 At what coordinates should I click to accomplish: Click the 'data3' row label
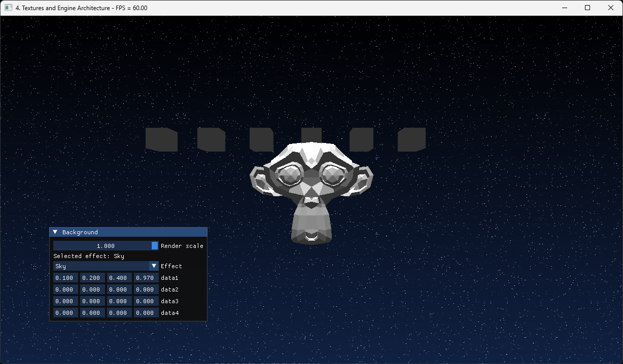[x=170, y=301]
